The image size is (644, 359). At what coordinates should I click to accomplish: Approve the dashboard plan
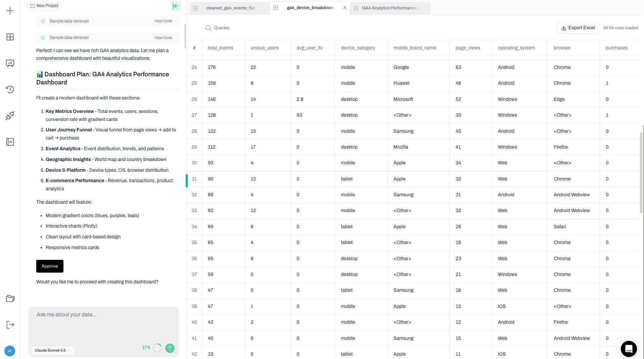tap(49, 266)
